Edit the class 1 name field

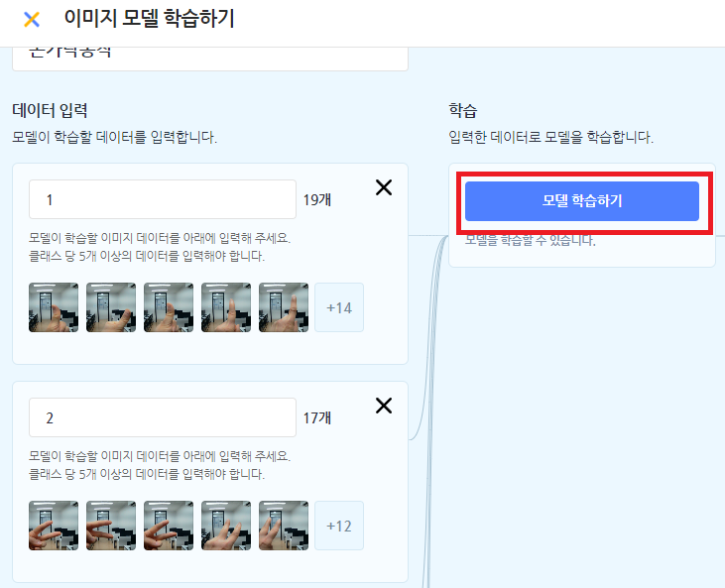pos(163,199)
